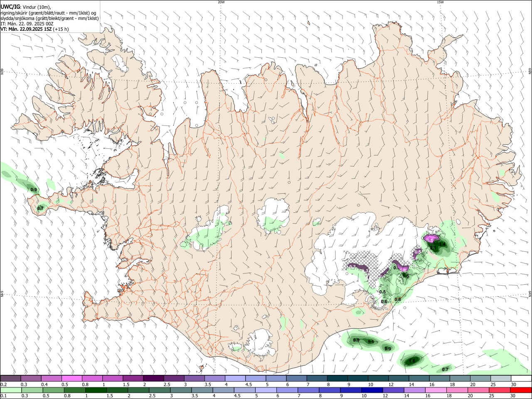The width and height of the screenshot is (532, 399).
Task: Choose the rain legend swatch labeled 3.5
Action: 202,390
